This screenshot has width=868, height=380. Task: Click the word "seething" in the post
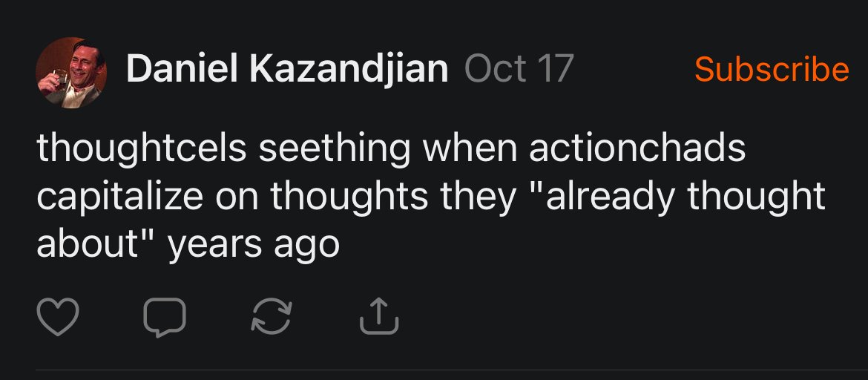[x=335, y=148]
